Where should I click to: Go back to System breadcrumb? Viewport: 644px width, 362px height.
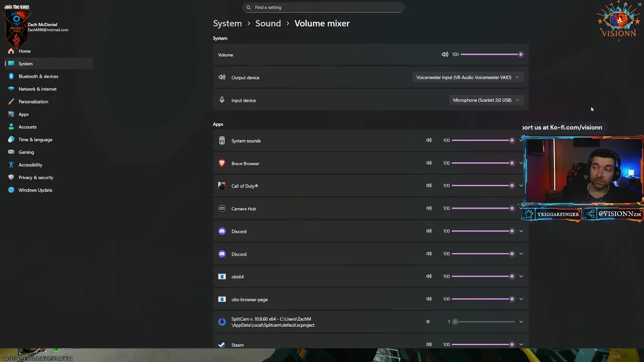[x=227, y=23]
